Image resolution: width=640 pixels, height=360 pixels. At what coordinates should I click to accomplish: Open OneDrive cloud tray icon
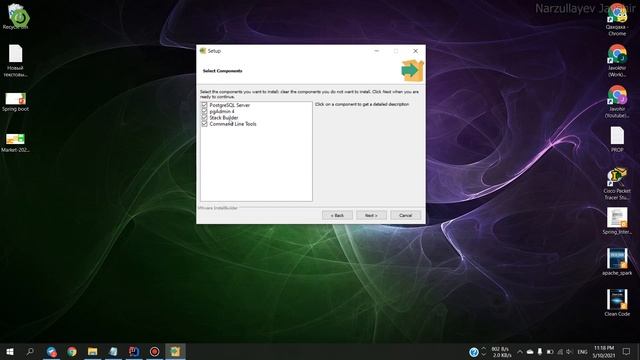(530, 352)
